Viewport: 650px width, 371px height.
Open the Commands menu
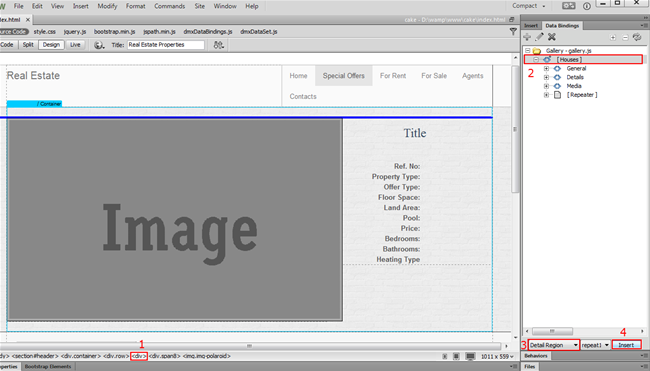[x=170, y=6]
